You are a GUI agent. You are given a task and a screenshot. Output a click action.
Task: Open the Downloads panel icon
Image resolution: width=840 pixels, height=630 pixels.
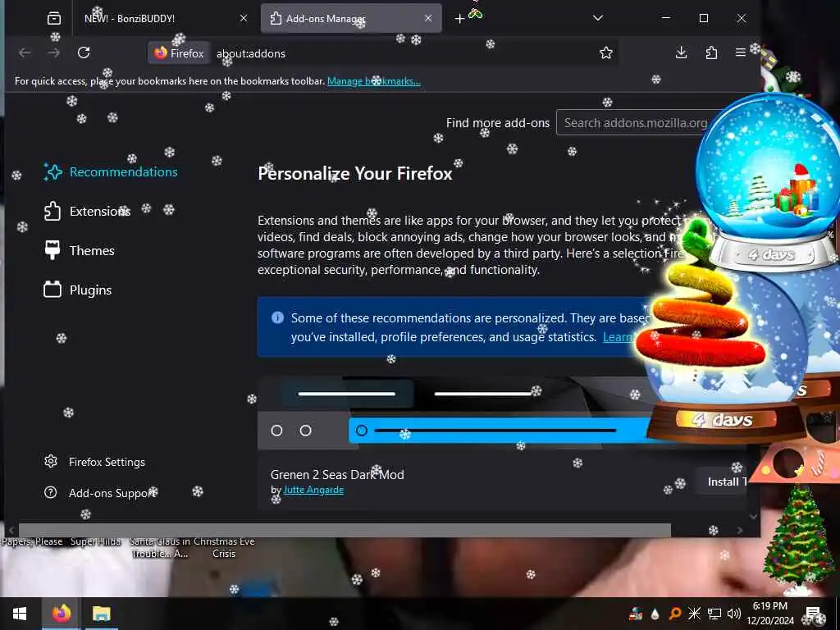coord(681,52)
